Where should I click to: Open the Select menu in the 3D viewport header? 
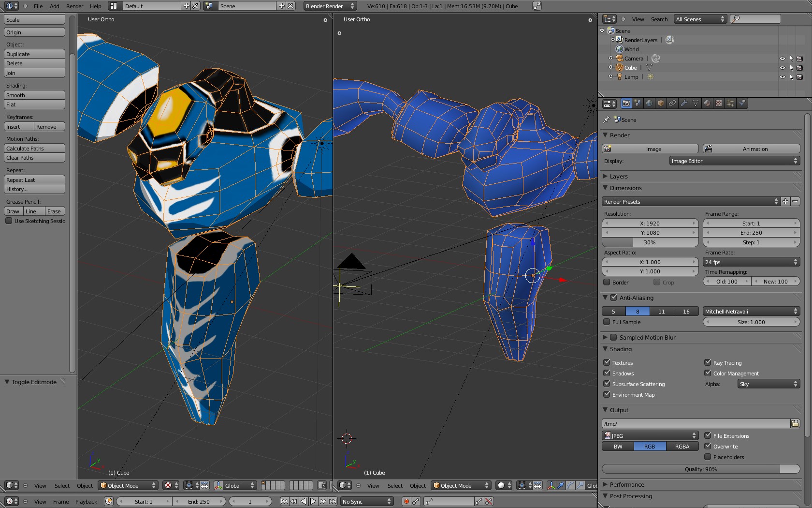click(61, 485)
